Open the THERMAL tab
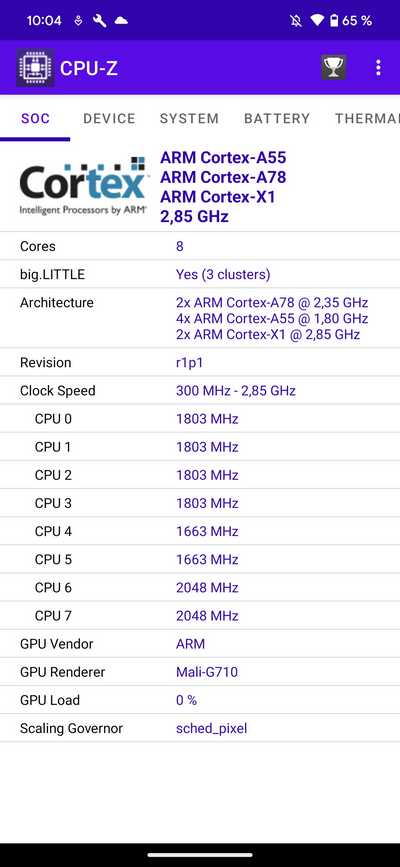 tap(367, 118)
